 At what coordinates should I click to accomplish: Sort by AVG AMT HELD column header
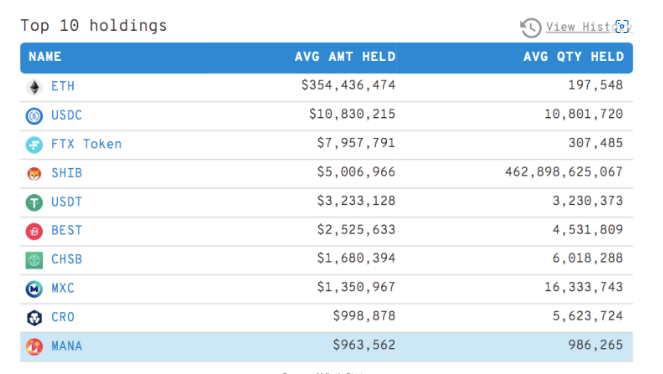pyautogui.click(x=345, y=57)
